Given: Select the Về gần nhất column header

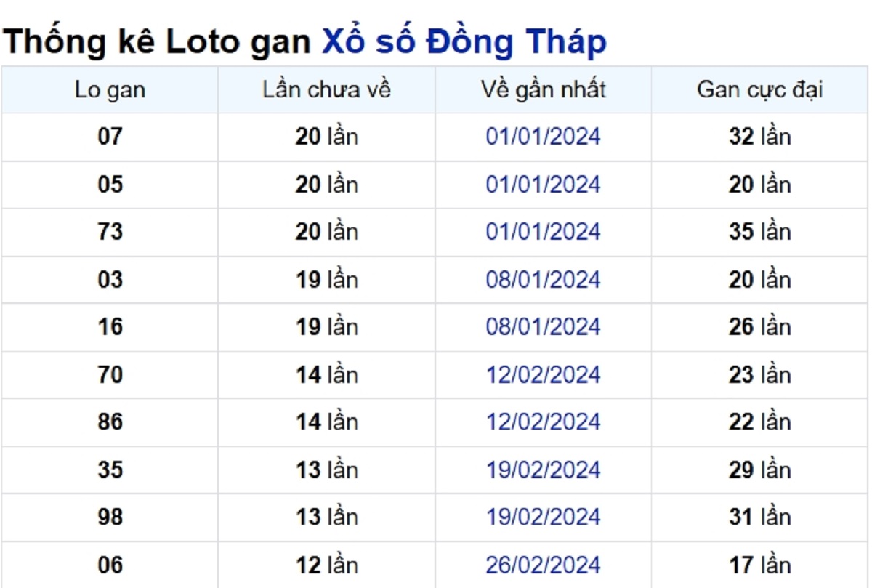Looking at the screenshot, I should pyautogui.click(x=543, y=90).
